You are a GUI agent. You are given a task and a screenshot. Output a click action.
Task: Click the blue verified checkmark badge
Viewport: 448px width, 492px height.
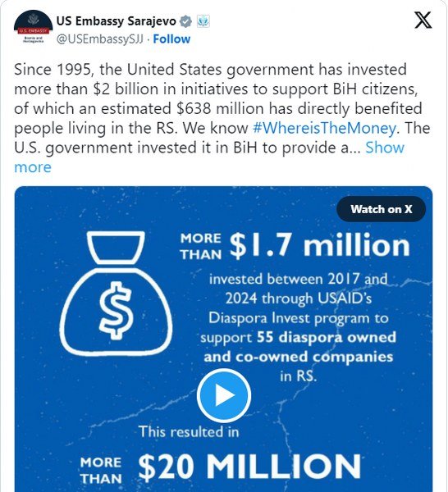[185, 21]
